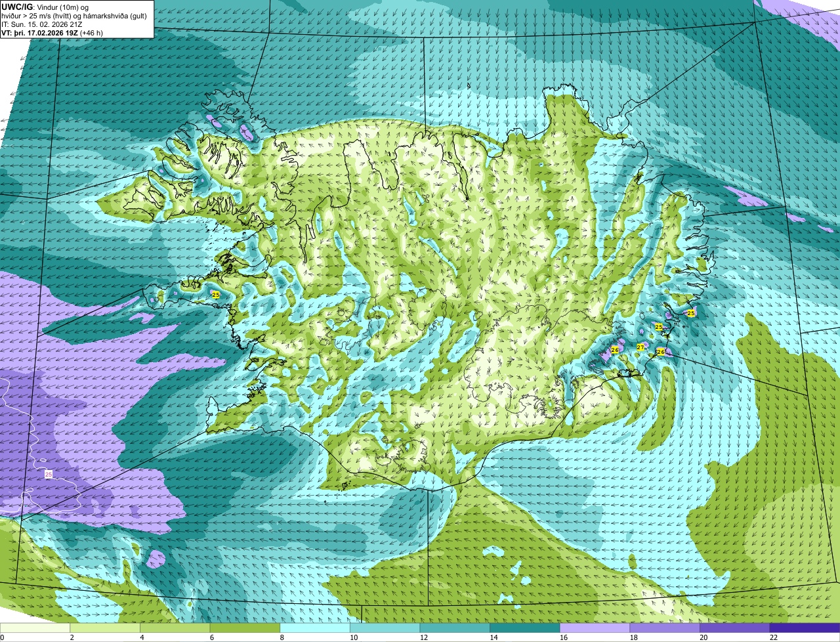Viewport: 840px width, 642px height.
Task: Click the scale tick label '22'
Action: click(x=774, y=637)
